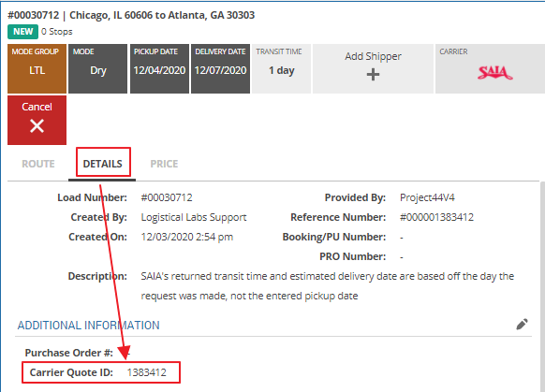Switch to the PRICE tab
Viewport: 545px width, 392px height.
click(x=164, y=164)
